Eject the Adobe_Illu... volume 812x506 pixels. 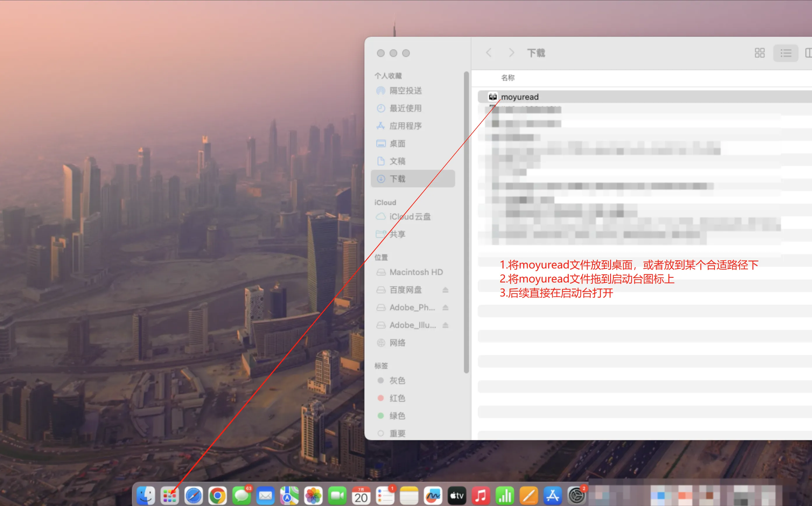click(445, 325)
